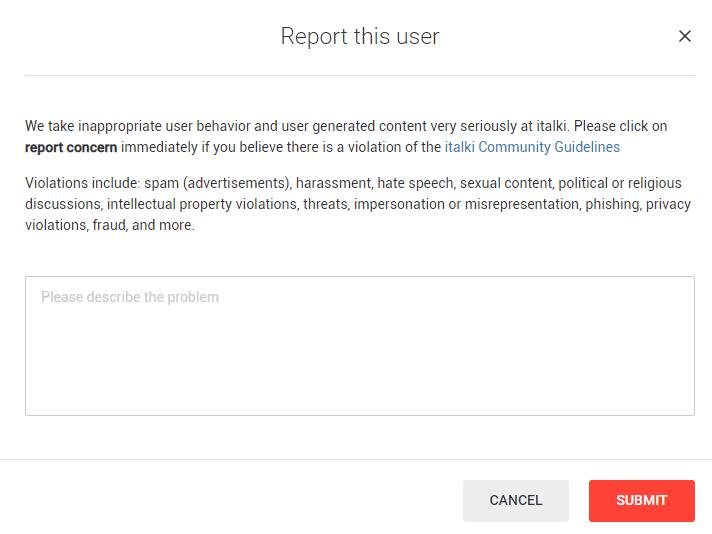The height and width of the screenshot is (534, 712).
Task: Click the 'hate speech' phrase
Action: click(415, 183)
